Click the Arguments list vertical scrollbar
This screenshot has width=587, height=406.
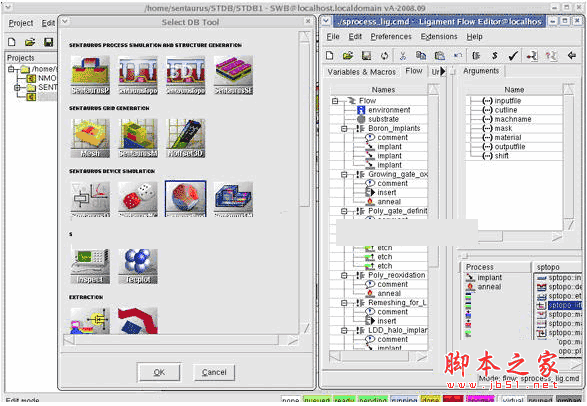click(569, 157)
